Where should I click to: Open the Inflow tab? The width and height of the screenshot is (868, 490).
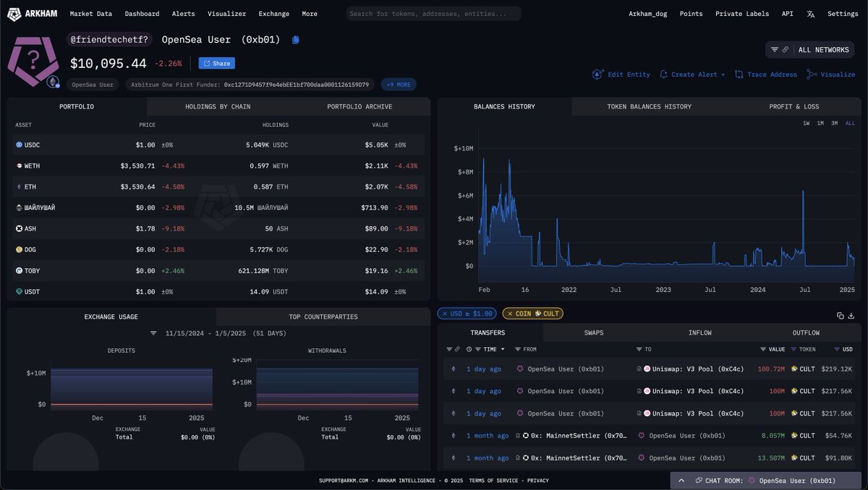tap(700, 332)
